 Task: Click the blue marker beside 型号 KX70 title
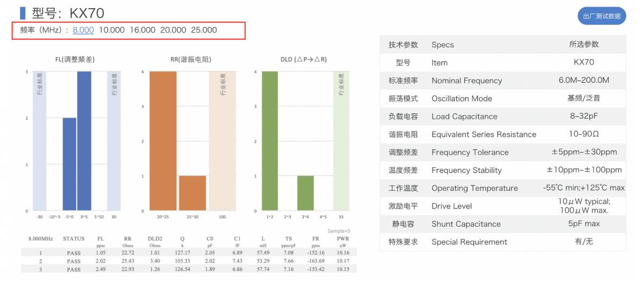[23, 13]
